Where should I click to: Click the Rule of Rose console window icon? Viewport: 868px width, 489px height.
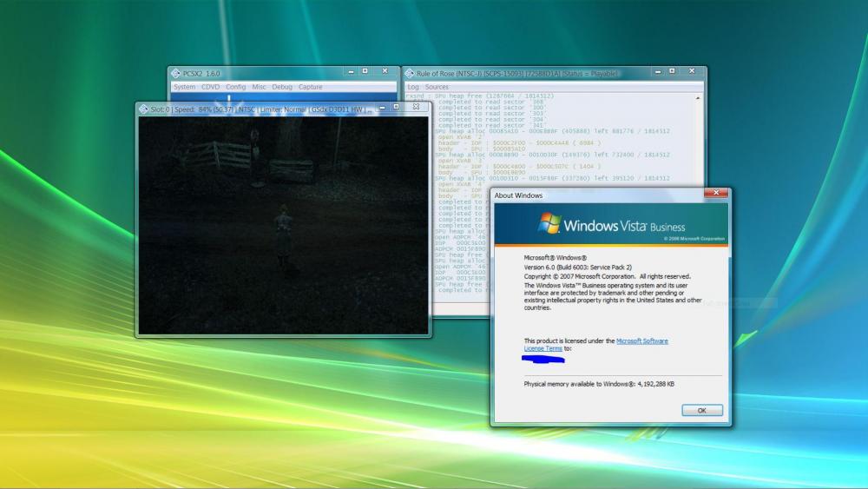(x=409, y=73)
